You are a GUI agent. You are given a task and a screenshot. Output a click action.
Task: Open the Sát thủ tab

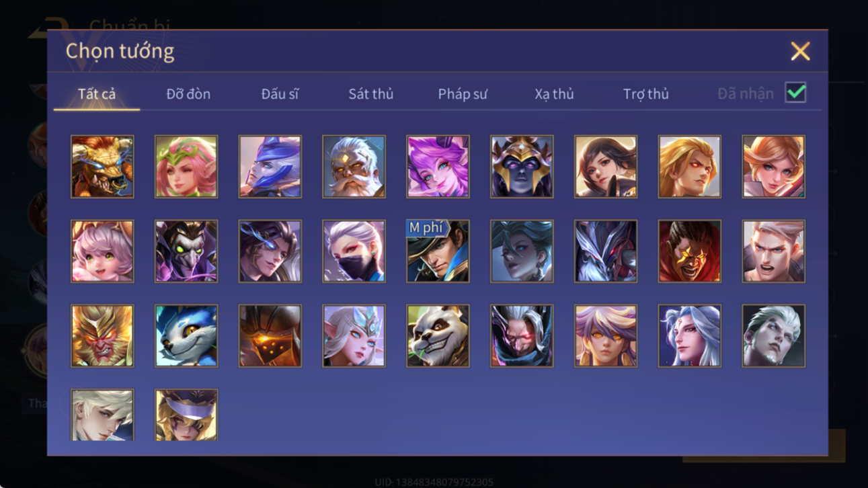point(370,94)
